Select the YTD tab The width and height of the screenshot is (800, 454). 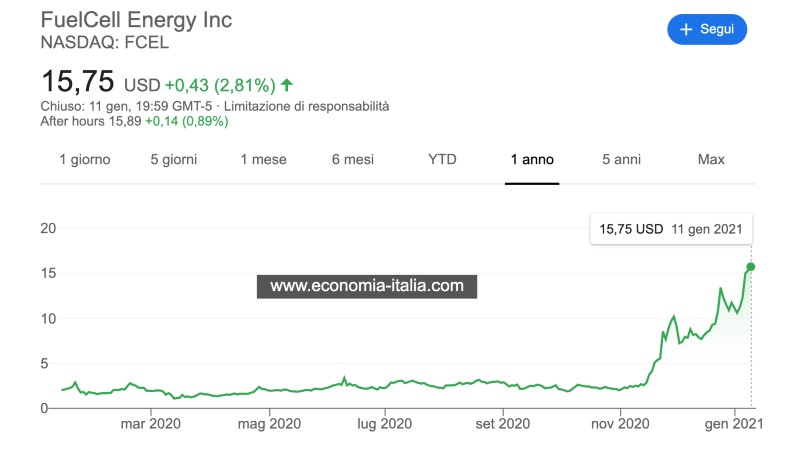point(442,160)
